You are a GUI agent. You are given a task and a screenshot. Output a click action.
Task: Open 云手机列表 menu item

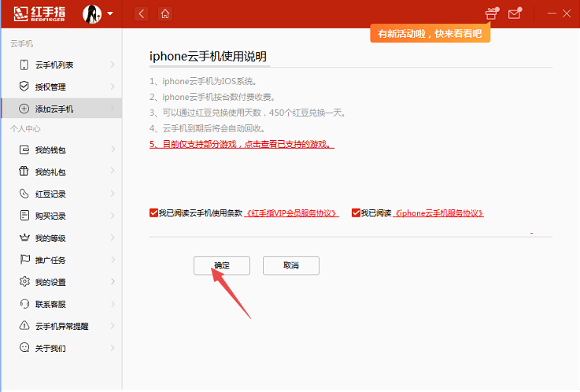tap(54, 65)
